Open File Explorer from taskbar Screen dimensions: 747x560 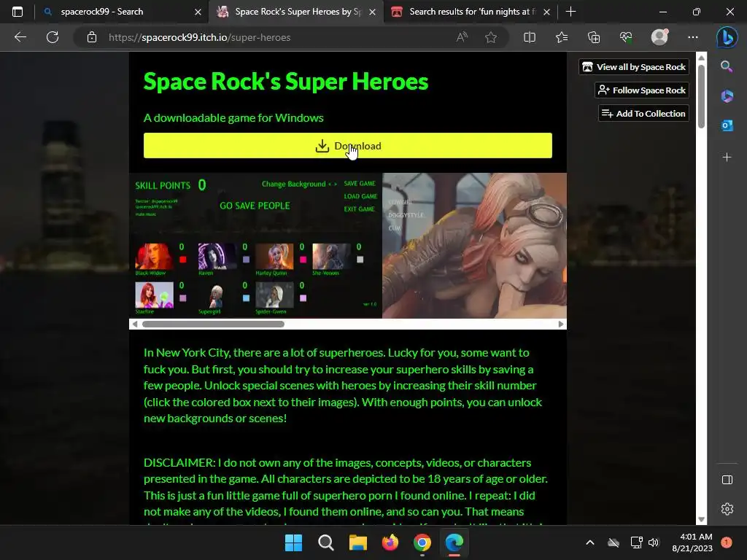357,542
